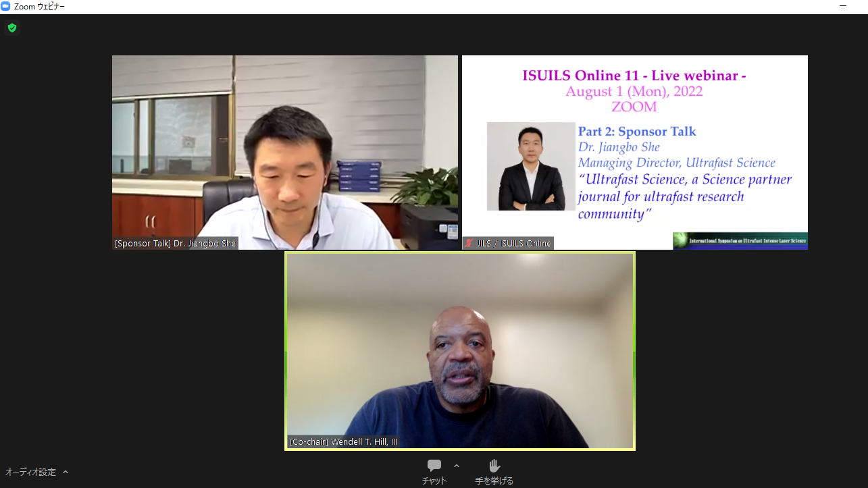Open オーディオ設定 audio settings
868x488 pixels.
(31, 472)
